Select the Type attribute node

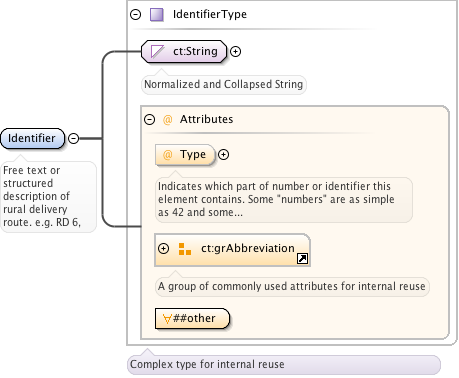click(185, 155)
